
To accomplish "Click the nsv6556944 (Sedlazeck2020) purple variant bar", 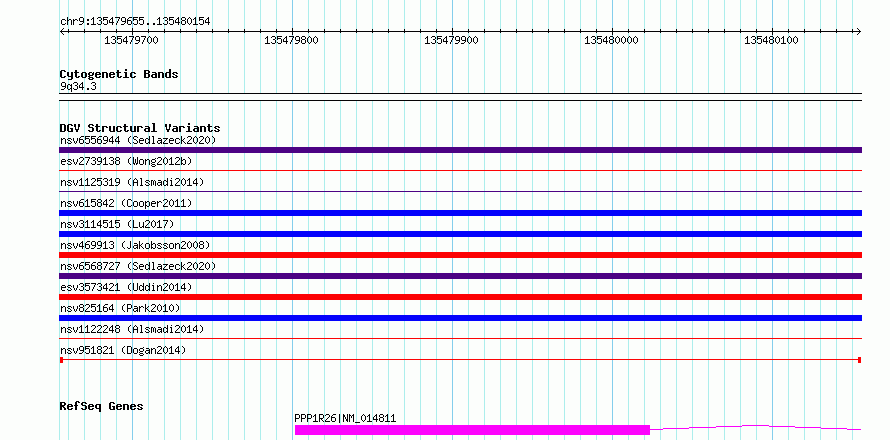I will (460, 150).
